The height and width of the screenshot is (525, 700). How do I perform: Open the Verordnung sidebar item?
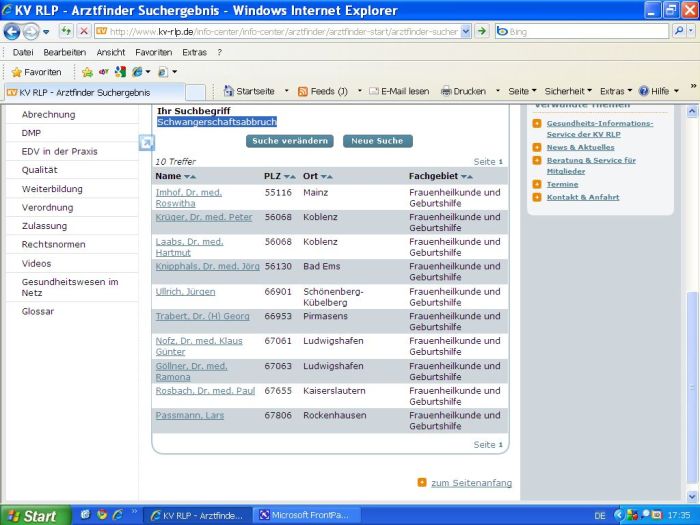click(47, 208)
